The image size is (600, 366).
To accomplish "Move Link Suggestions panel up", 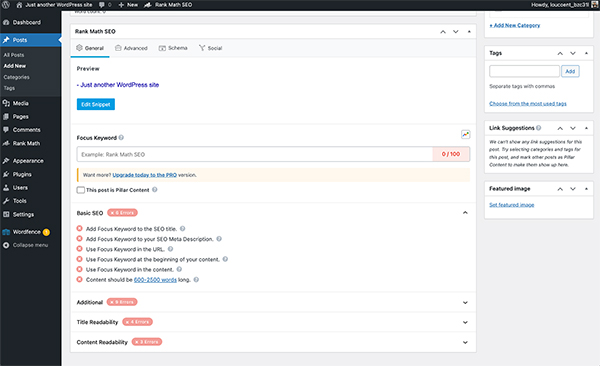I will pyautogui.click(x=560, y=128).
